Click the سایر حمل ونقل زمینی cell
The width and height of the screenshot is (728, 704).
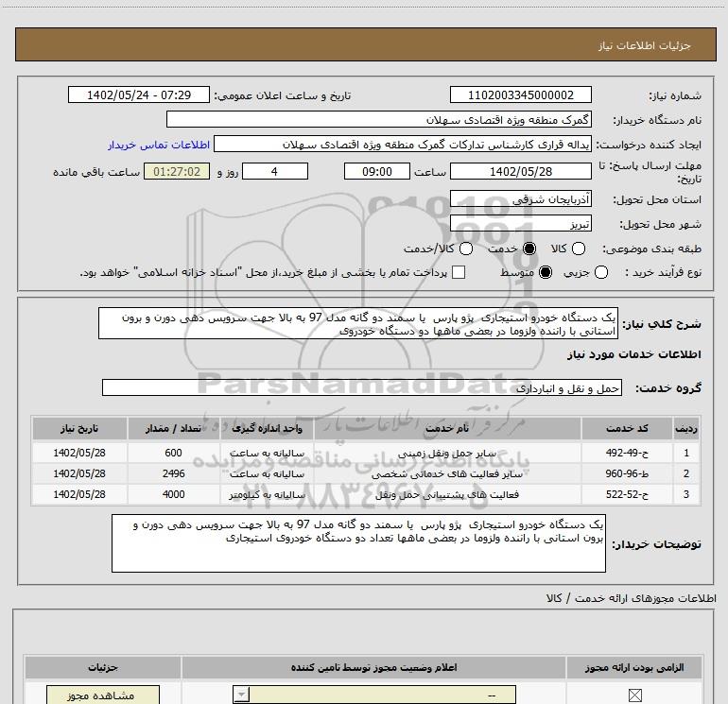[447, 453]
